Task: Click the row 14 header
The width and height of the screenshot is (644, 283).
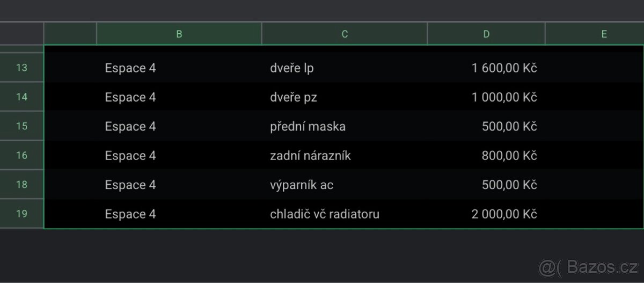Action: pos(21,97)
